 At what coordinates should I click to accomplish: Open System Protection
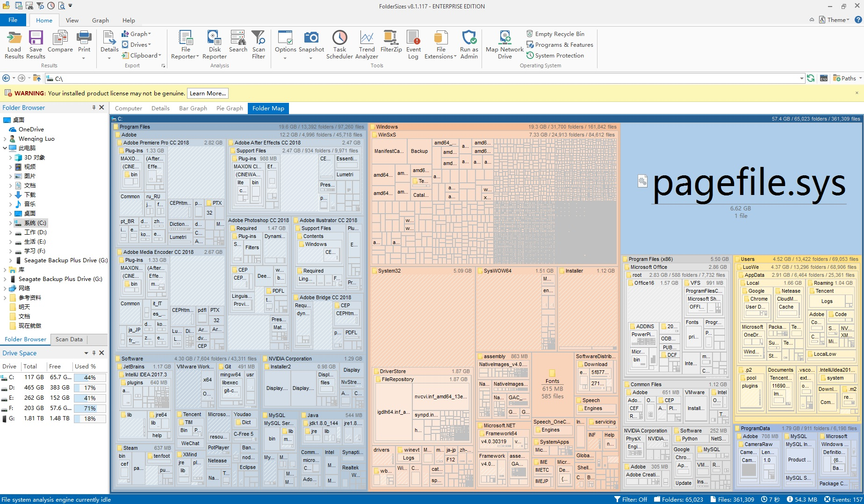point(555,55)
